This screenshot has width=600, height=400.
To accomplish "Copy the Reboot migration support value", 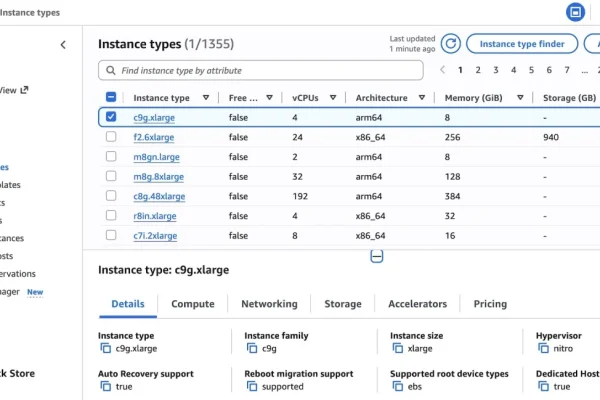I will [x=252, y=386].
